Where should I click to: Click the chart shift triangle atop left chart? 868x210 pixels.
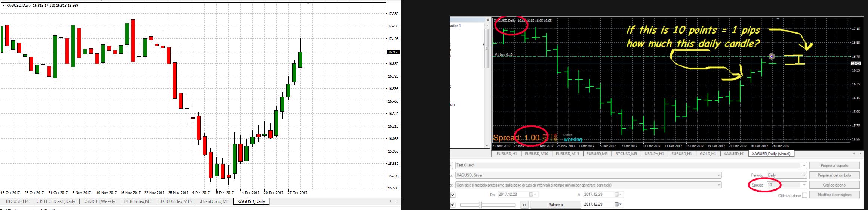(308, 4)
